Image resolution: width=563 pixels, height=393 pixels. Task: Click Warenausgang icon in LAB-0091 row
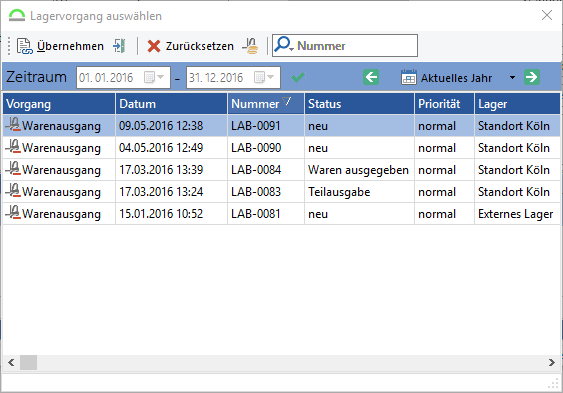click(x=13, y=125)
